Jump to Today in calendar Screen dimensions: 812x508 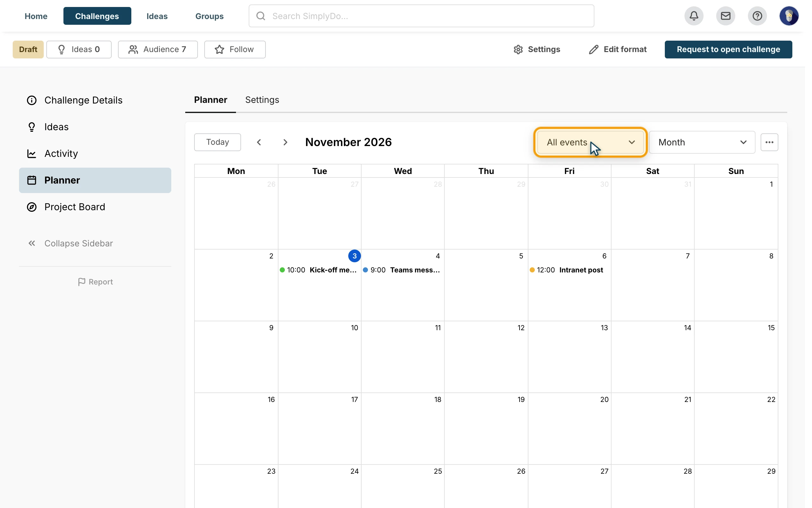(x=217, y=142)
